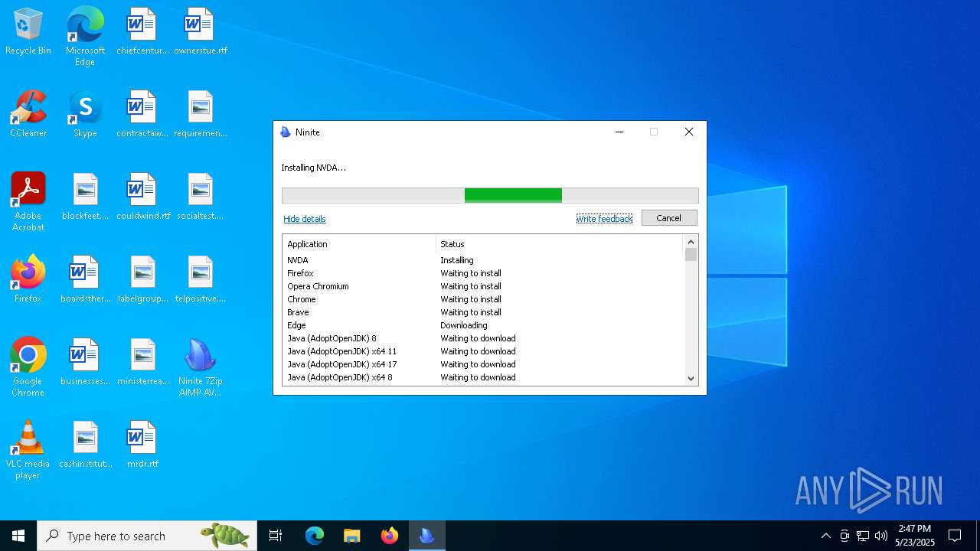
Task: Close the Ninite window
Action: [689, 132]
